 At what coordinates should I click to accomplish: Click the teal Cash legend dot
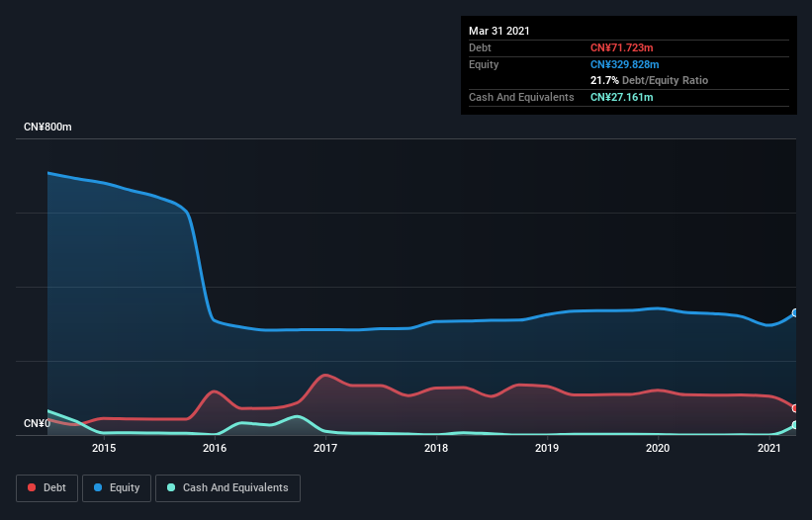point(171,487)
